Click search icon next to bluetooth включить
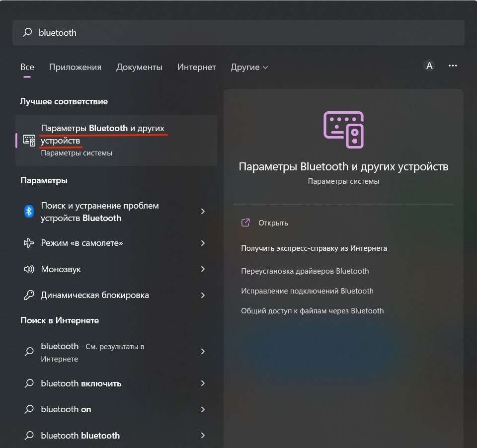Viewport: 477px width, 448px height. point(29,383)
